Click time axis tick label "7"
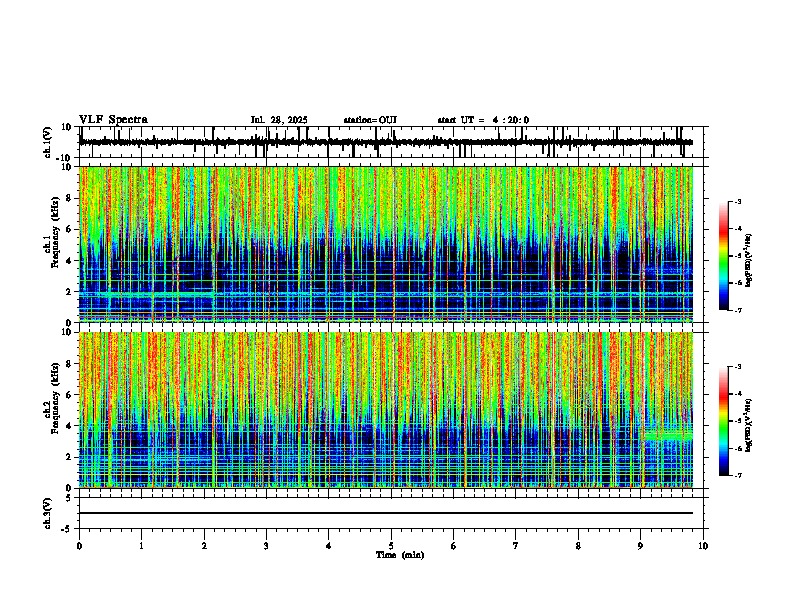This screenshot has width=792, height=612. click(516, 546)
